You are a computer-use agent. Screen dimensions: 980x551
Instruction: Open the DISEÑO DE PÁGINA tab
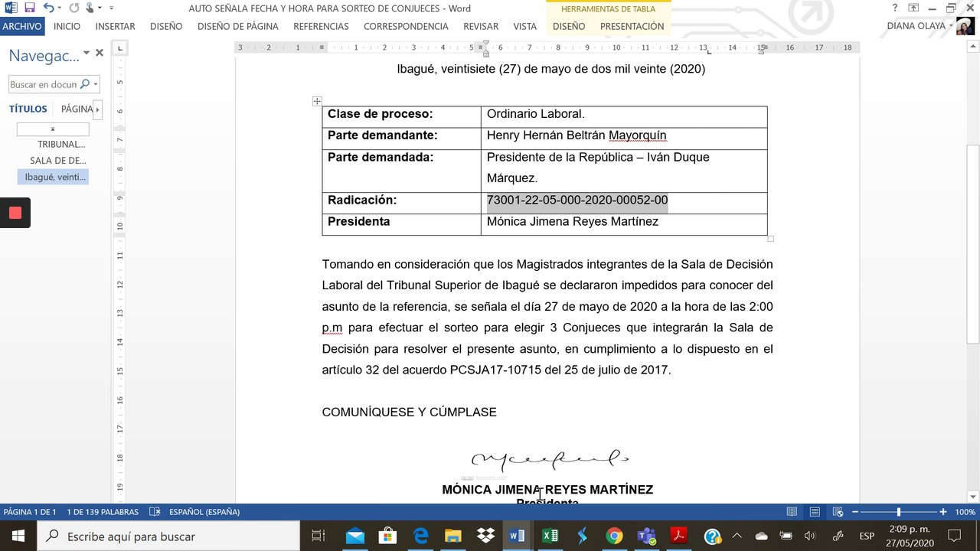[x=237, y=26]
